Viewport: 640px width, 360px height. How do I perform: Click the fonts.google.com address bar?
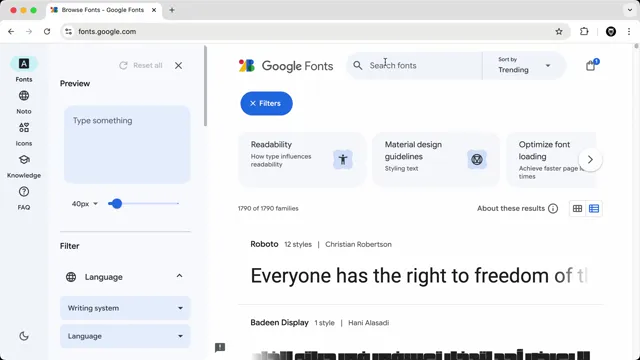[x=314, y=31]
